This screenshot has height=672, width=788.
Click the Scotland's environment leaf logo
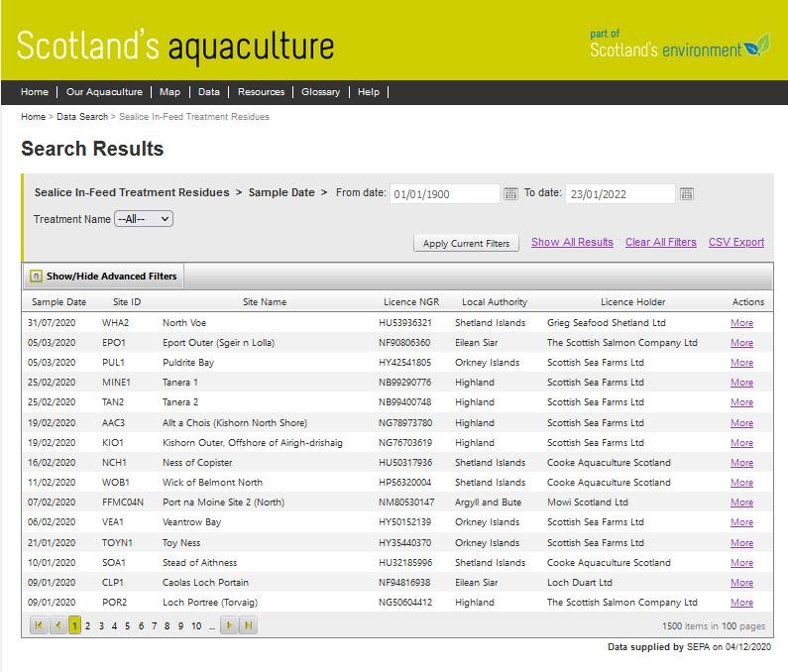click(x=757, y=46)
